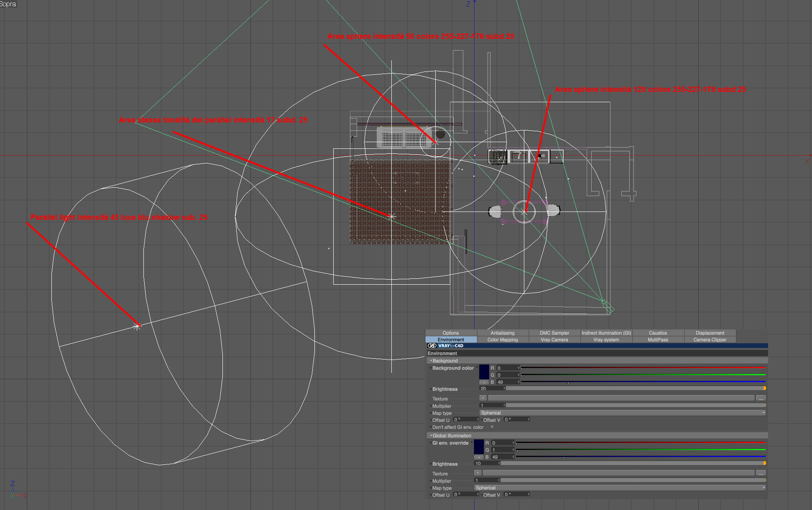Click the GI texture arrow button
Viewport: 812px width, 510px height.
[478, 473]
